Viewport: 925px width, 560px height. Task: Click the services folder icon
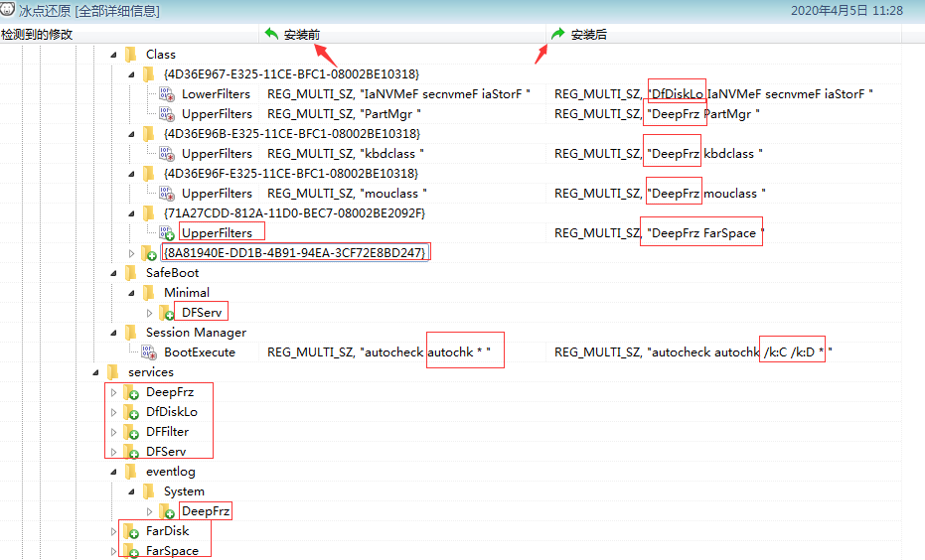coord(113,372)
